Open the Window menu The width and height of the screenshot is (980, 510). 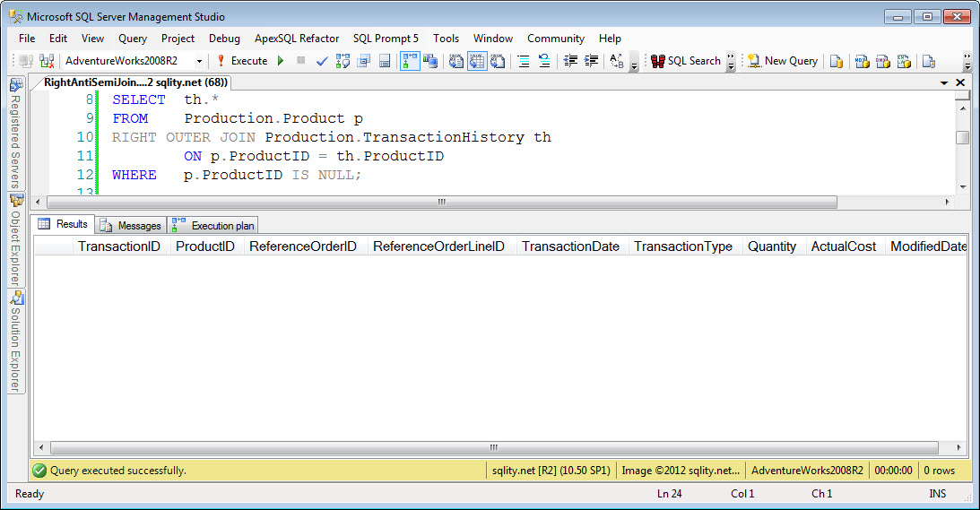[493, 39]
